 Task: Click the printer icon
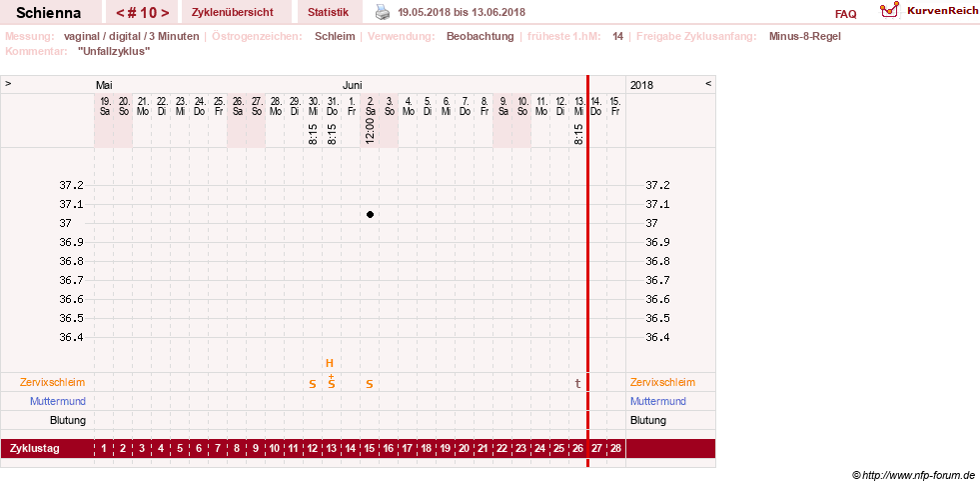383,12
